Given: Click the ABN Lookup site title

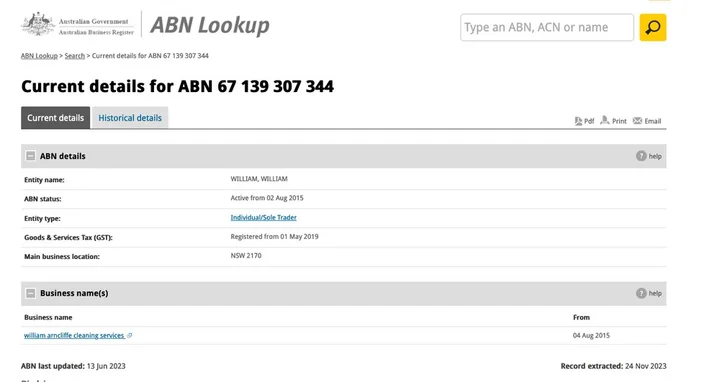Looking at the screenshot, I should 210,25.
